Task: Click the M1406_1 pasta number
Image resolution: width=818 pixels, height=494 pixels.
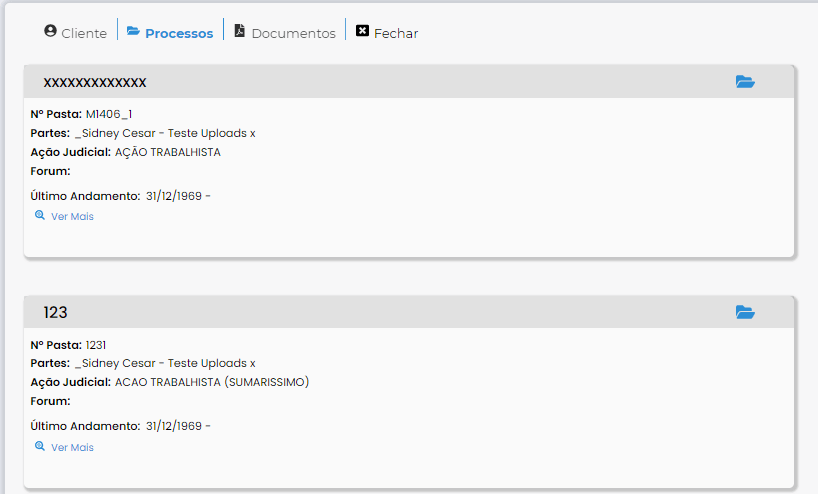Action: point(109,114)
